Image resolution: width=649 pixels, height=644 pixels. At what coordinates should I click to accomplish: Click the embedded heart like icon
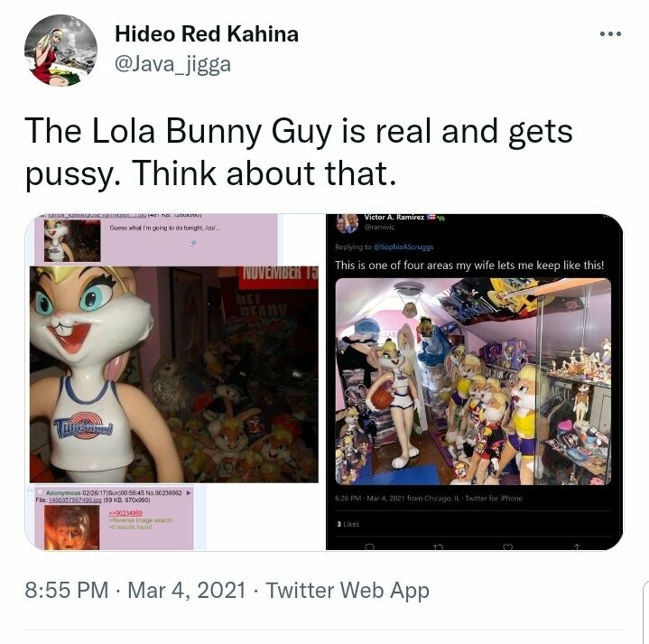coord(507,546)
